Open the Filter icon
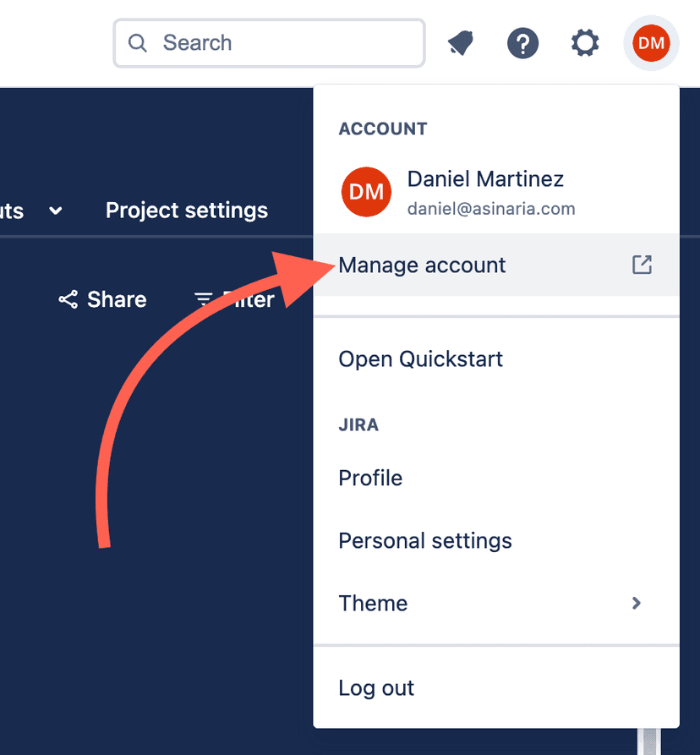 pyautogui.click(x=203, y=298)
